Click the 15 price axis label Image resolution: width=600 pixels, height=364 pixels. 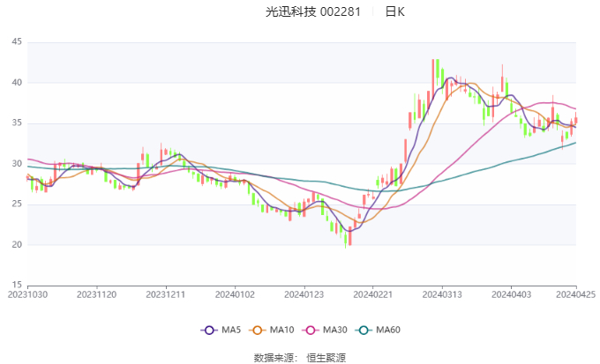tap(17, 285)
